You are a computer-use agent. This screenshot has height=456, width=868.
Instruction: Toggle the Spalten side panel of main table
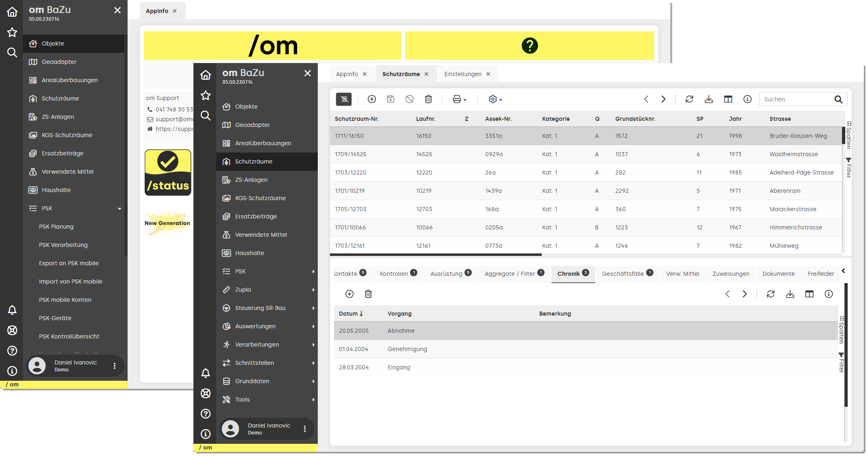(x=849, y=135)
